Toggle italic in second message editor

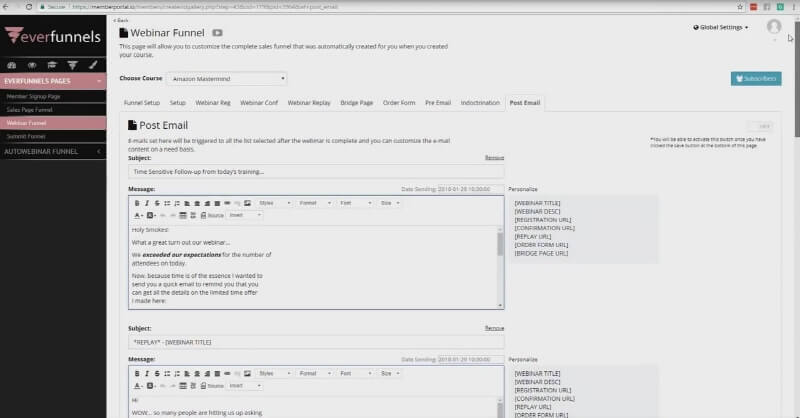[x=147, y=374]
